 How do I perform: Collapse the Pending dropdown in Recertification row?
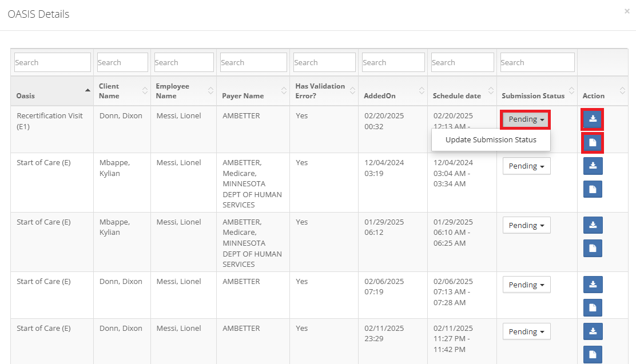tap(526, 119)
